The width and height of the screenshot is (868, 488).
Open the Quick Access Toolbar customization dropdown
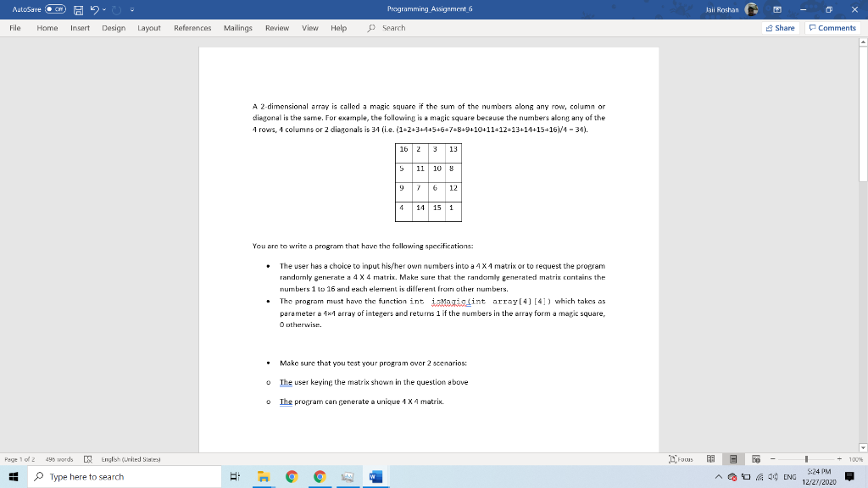[x=131, y=9]
